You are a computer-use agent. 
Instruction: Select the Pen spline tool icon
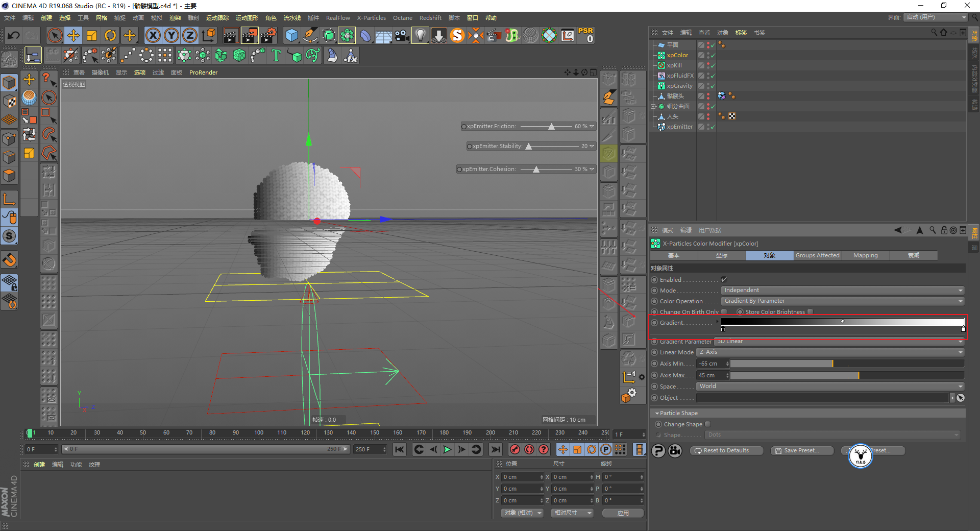[x=310, y=35]
